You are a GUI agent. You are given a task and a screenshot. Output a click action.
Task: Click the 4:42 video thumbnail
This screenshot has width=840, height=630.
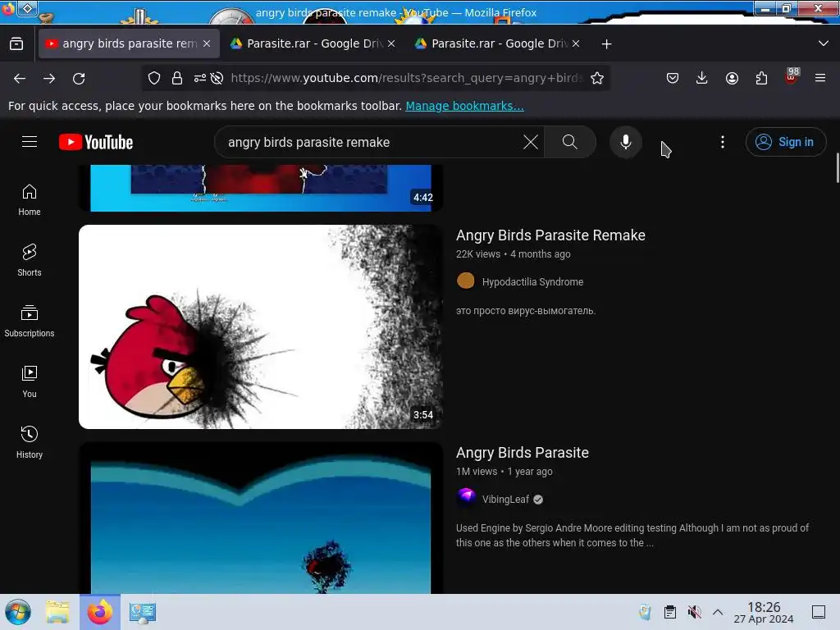(260, 188)
